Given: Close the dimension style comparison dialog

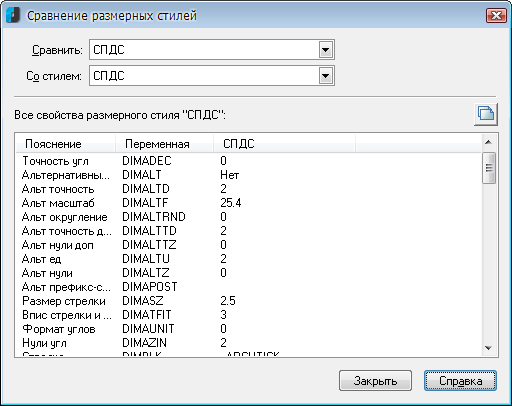Looking at the screenshot, I should 496,15.
